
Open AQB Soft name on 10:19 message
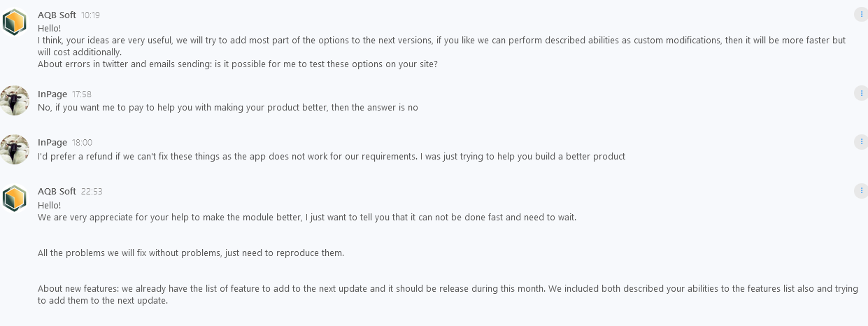coord(57,15)
